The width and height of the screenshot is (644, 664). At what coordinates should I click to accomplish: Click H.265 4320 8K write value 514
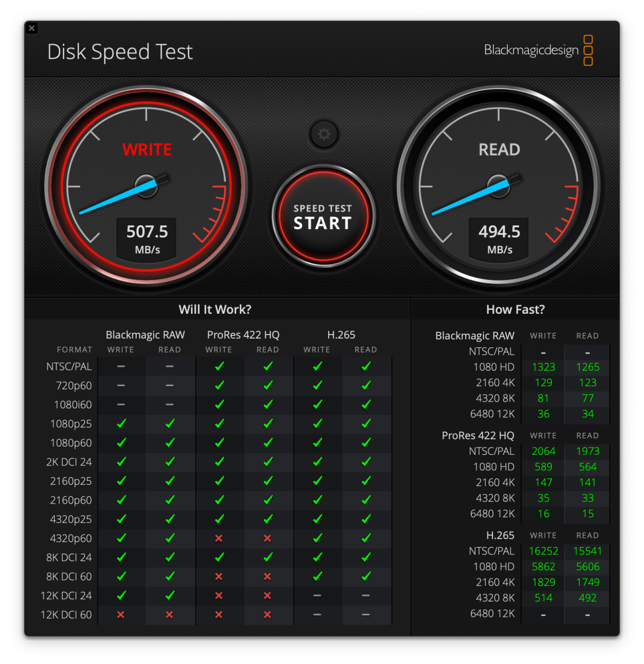click(x=543, y=598)
